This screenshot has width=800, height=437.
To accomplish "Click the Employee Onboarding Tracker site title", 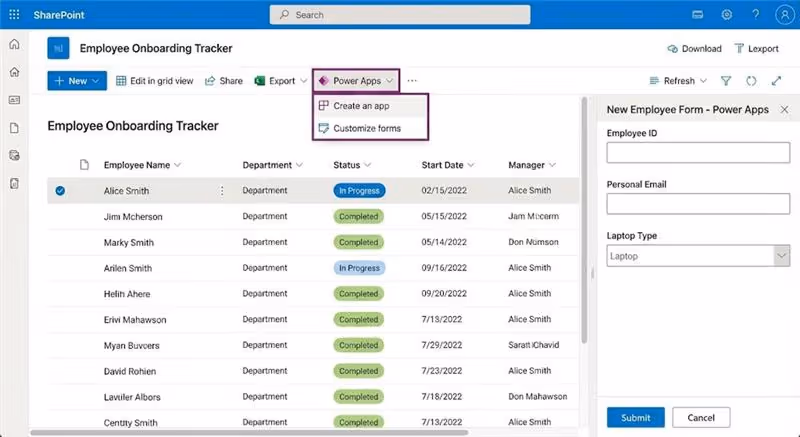I will (156, 48).
